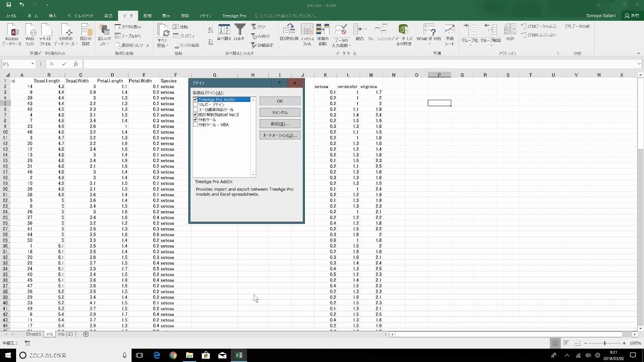Expand the formula bar
Image resolution: width=644 pixels, height=362 pixels.
pyautogui.click(x=639, y=64)
